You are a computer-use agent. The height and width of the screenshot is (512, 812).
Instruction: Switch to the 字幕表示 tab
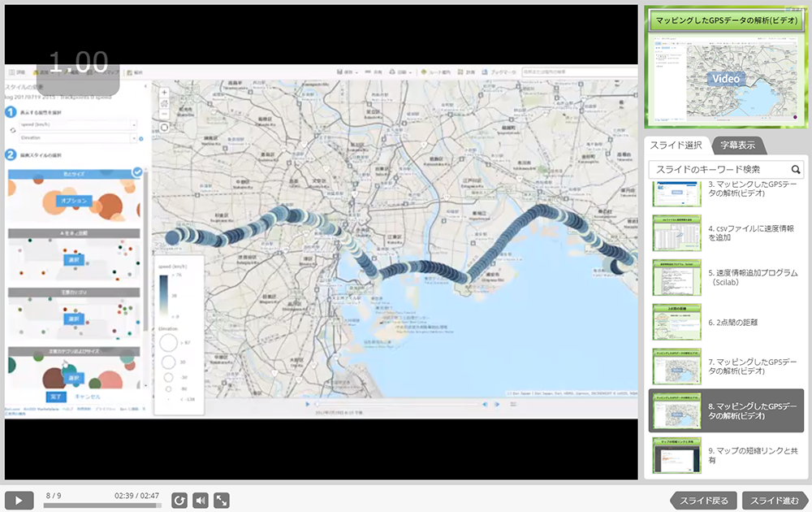click(737, 145)
